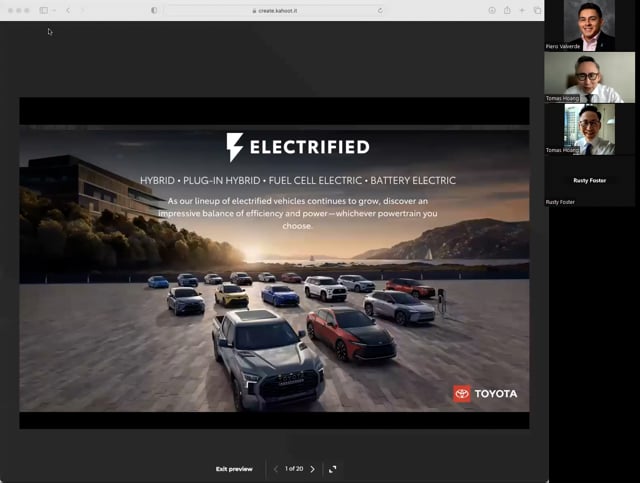Go back with Safari's back arrow
The image size is (640, 483).
pos(68,10)
